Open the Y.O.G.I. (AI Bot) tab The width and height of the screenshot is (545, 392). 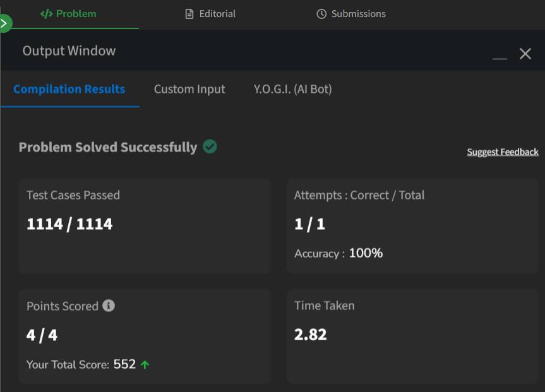pos(292,89)
